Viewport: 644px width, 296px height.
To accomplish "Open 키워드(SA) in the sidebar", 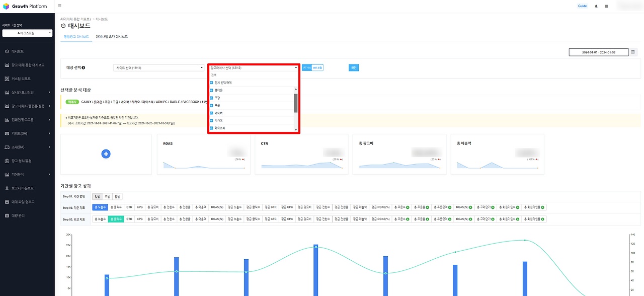I will tap(27, 133).
